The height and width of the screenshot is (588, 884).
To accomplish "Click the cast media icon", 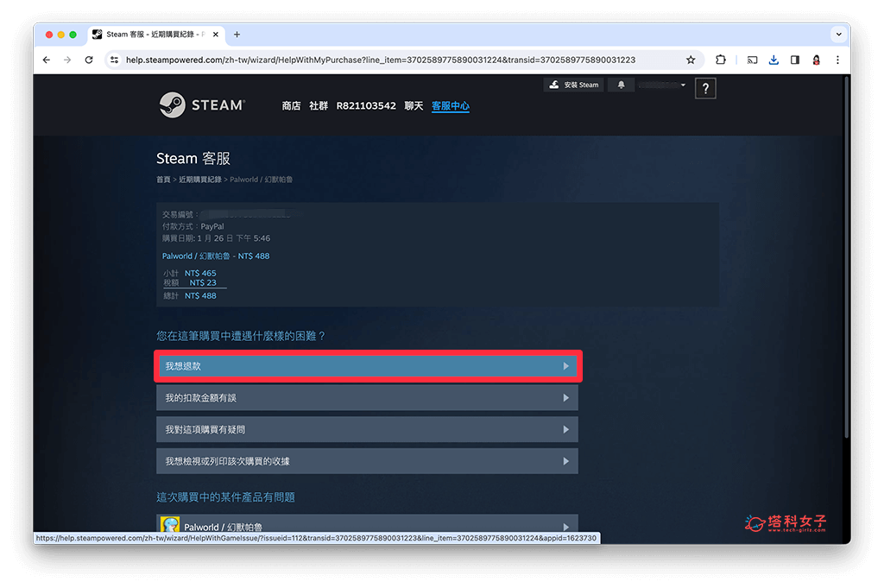I will pyautogui.click(x=752, y=60).
